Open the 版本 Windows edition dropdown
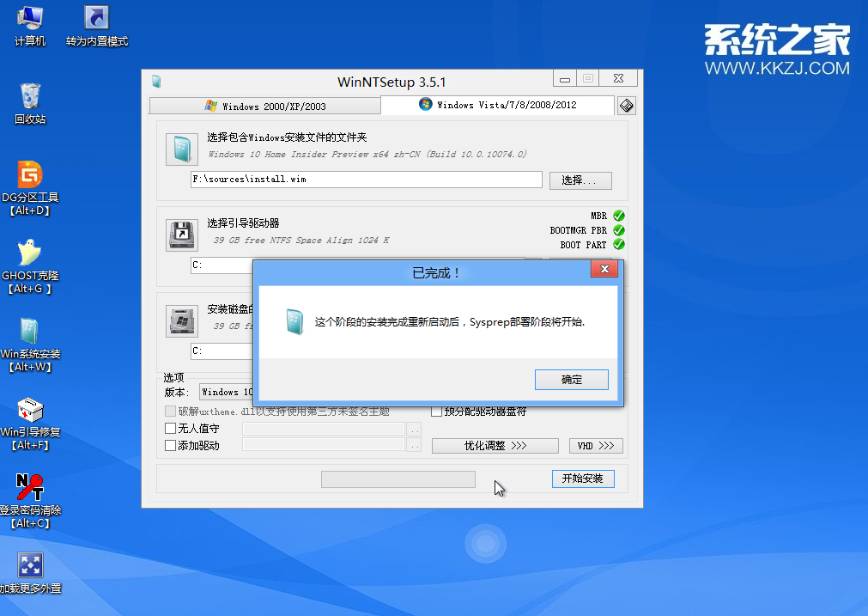 pyautogui.click(x=226, y=392)
